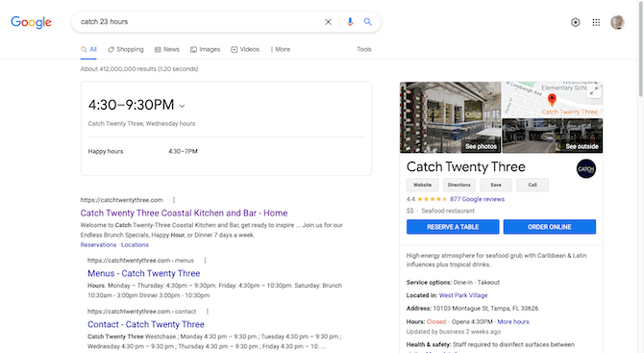This screenshot has height=353, width=644.
Task: Switch to the News tab
Action: click(166, 49)
